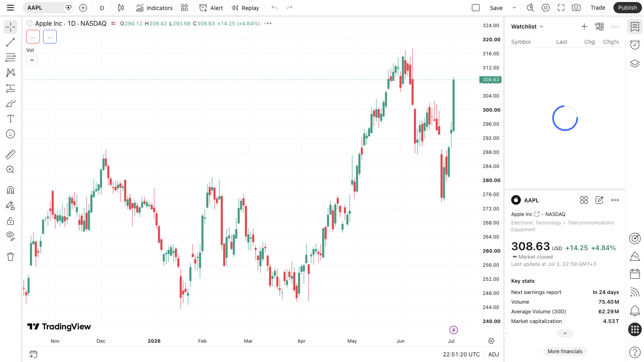Open indicator templates grid
644x362 pixels.
184,8
